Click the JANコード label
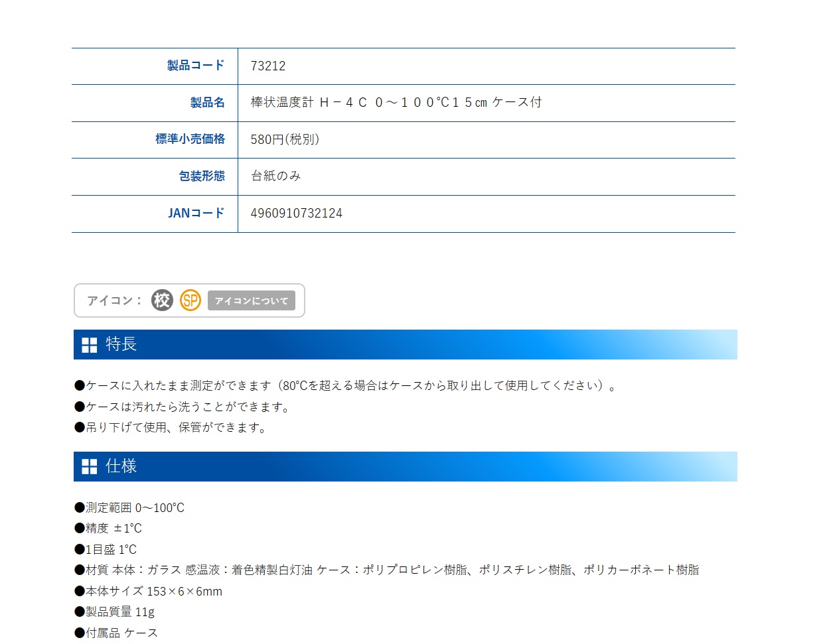 pyautogui.click(x=196, y=213)
